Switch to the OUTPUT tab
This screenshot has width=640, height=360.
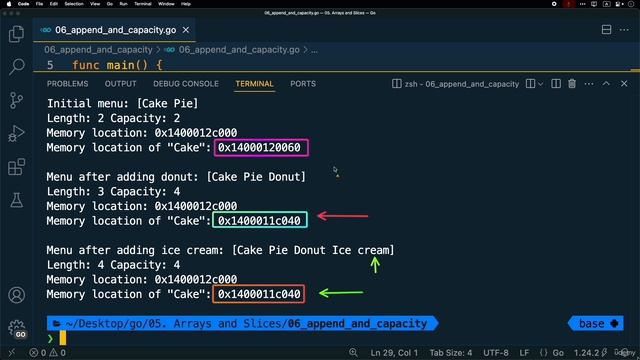point(120,84)
